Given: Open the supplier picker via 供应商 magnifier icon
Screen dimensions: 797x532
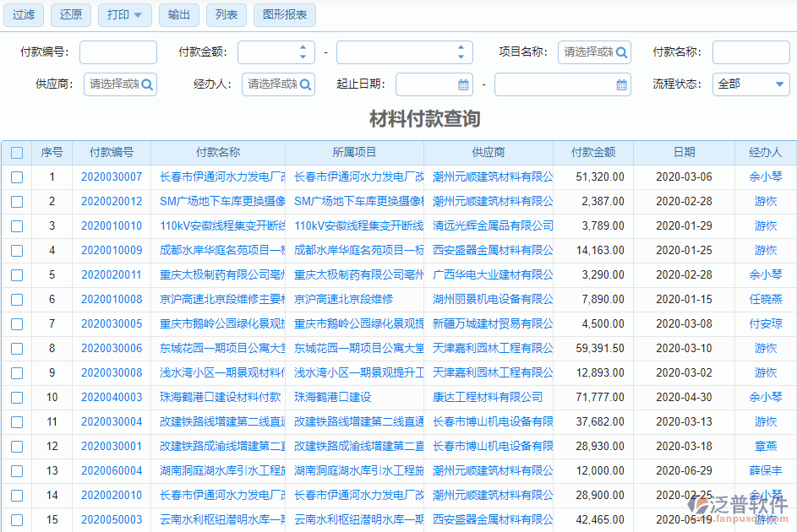Looking at the screenshot, I should 148,84.
